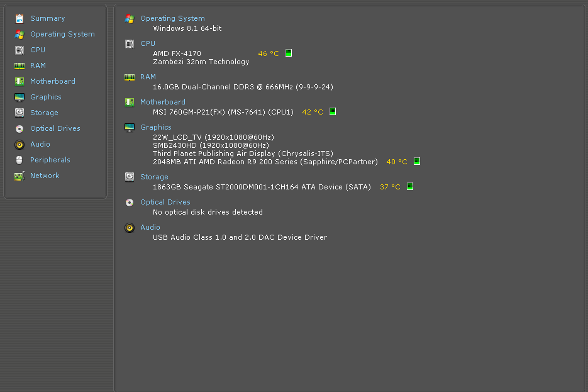Click the RAM heading link in main panel
Screen dimensions: 588x392
[148, 77]
